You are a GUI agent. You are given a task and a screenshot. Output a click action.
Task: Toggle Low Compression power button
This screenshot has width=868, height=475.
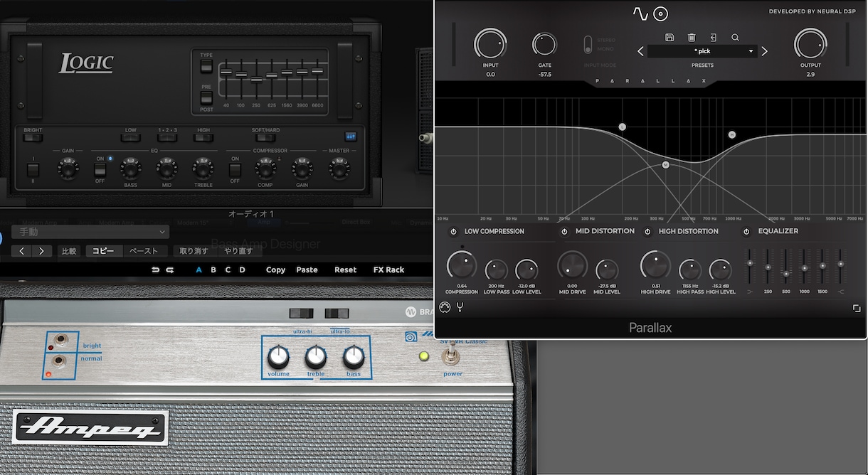pos(453,232)
